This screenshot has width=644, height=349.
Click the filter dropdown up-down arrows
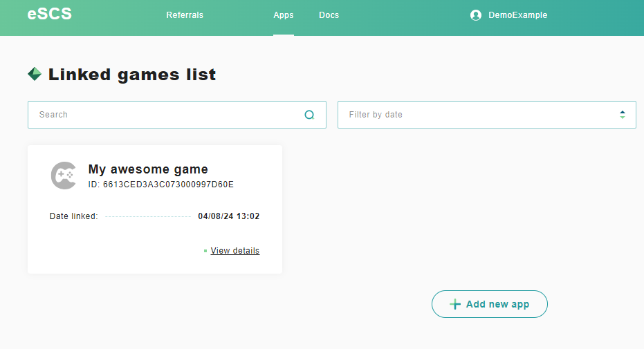coord(623,115)
